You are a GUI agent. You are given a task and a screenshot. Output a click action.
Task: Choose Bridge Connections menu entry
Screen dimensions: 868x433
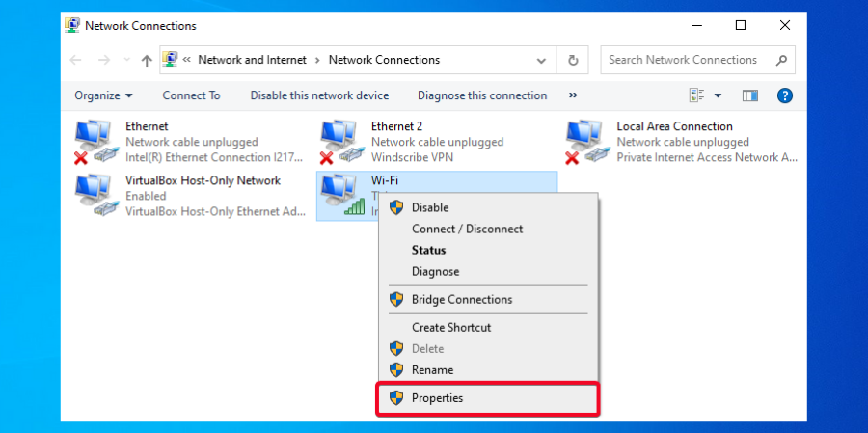pos(487,300)
